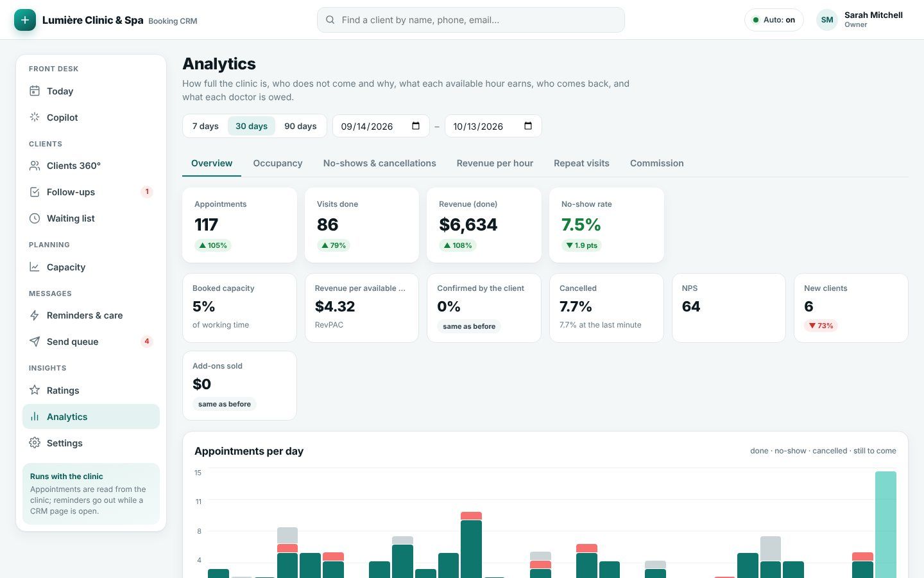
Task: Switch to the Occupancy tab
Action: 278,163
